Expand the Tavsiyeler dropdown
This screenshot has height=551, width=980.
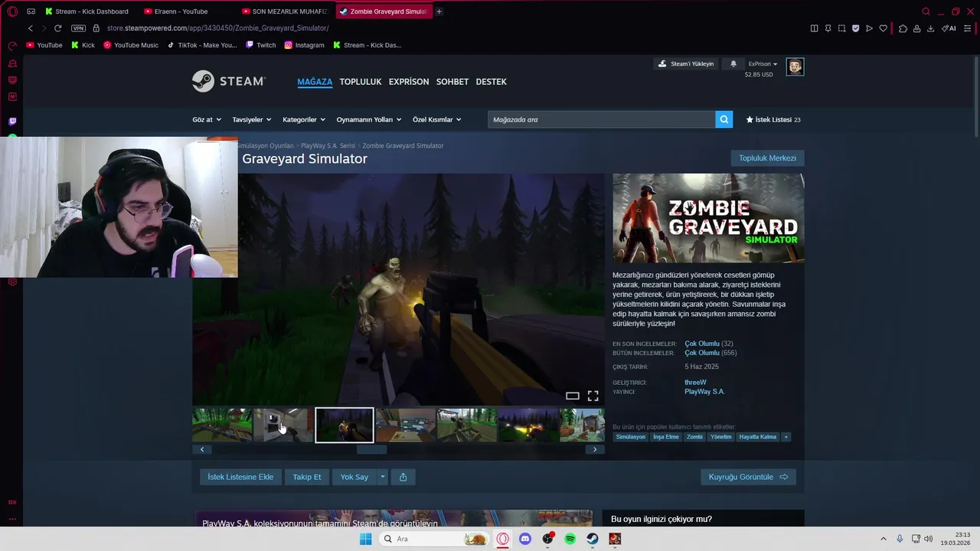point(252,119)
